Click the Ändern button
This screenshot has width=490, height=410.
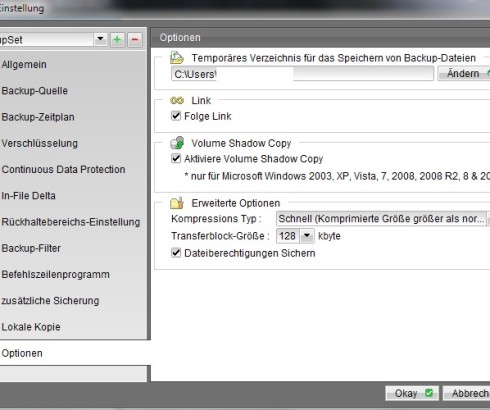[x=464, y=73]
